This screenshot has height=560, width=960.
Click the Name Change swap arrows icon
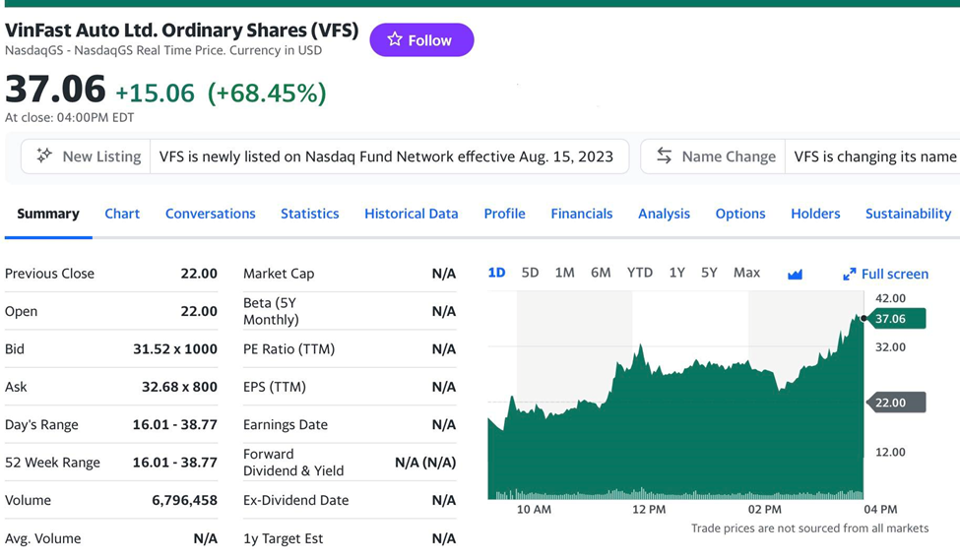(665, 156)
